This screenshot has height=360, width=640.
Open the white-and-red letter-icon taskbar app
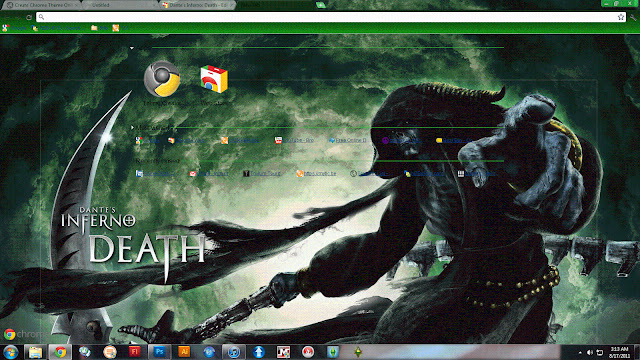point(283,352)
